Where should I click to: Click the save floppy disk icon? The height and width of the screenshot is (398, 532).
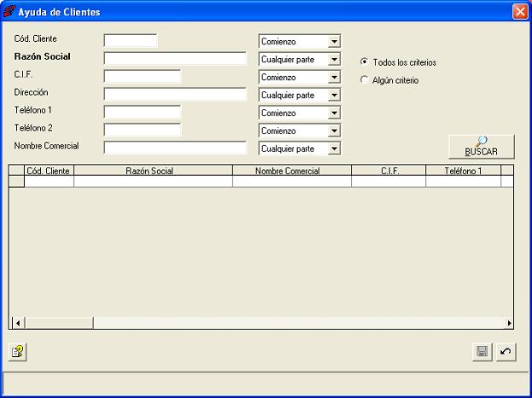click(x=482, y=352)
